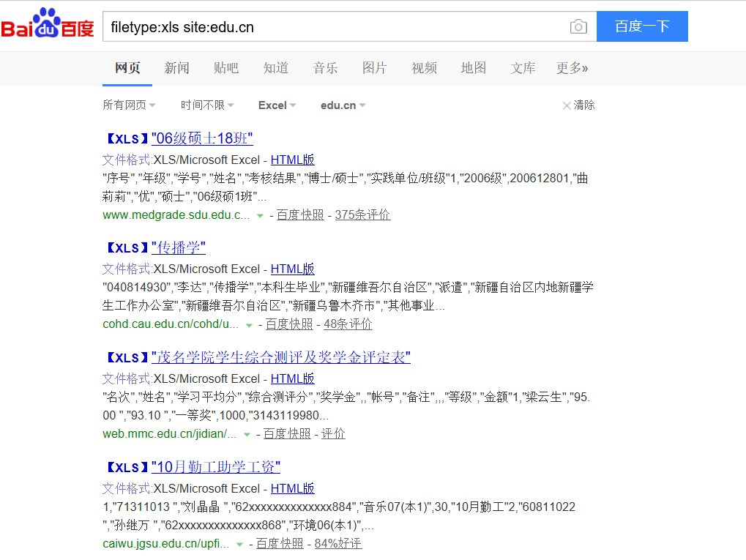Open 百度快照 for medgrade.sdu.edu result

click(x=300, y=215)
